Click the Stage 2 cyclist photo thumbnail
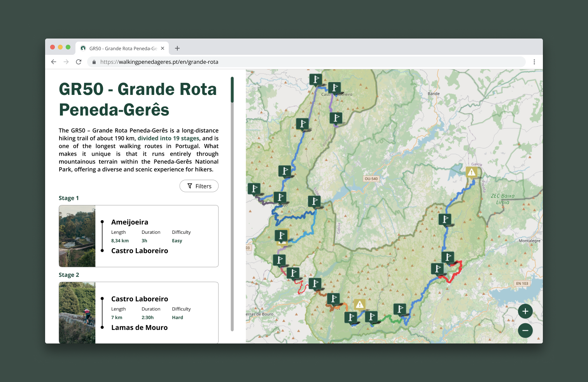Viewport: 588px width, 382px height. click(x=77, y=312)
